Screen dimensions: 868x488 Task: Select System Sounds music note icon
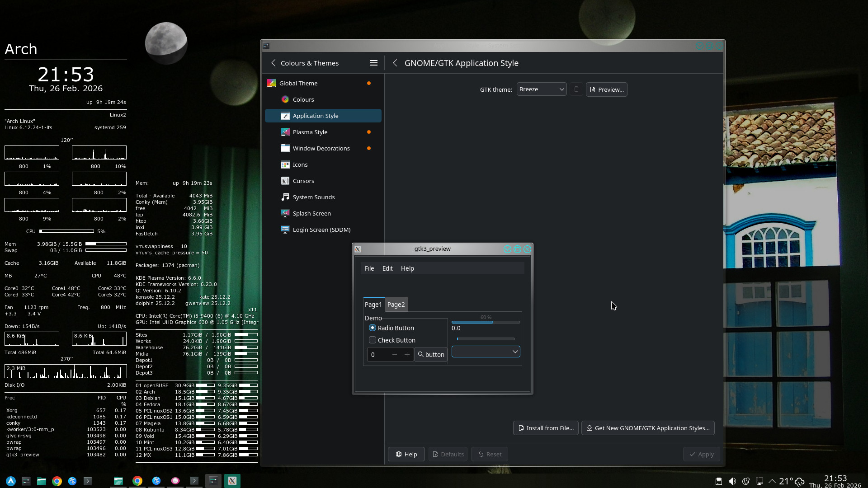pos(285,197)
